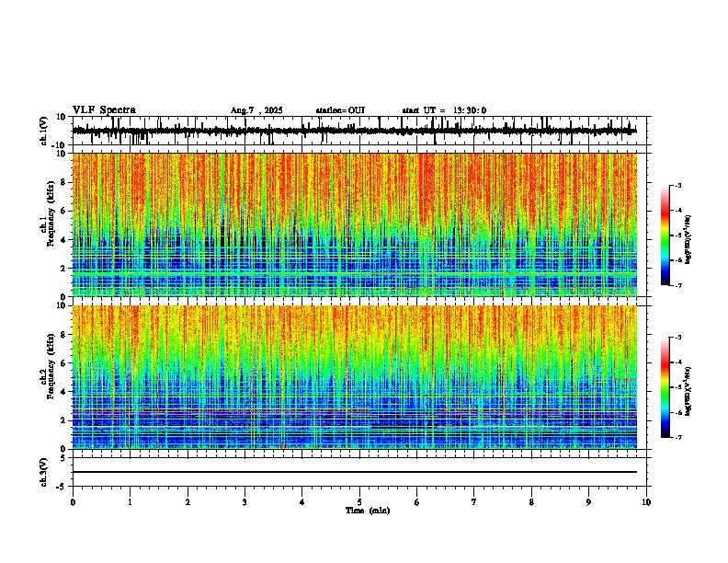Click time-axis tick label "9"
This screenshot has width=728, height=563.
tap(588, 502)
